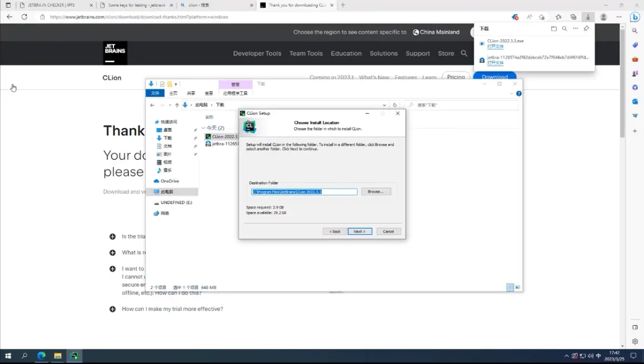Open quick access toolbar customize dropdown
This screenshot has width=644, height=364.
coord(176,84)
